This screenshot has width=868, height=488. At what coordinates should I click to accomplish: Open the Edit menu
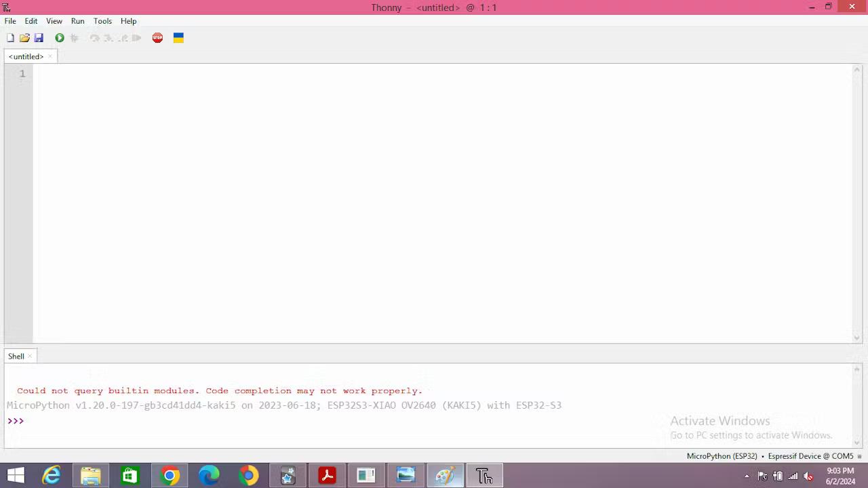point(31,21)
